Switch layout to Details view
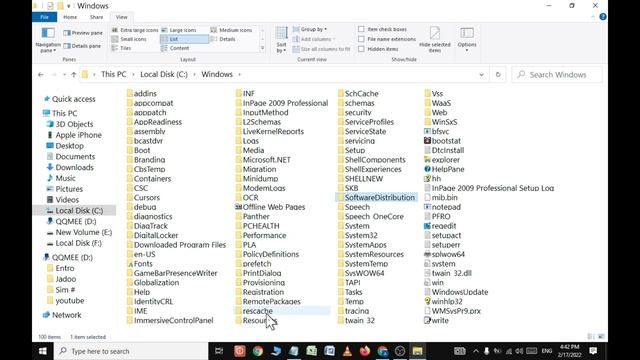The width and height of the screenshot is (640, 360). (x=223, y=39)
